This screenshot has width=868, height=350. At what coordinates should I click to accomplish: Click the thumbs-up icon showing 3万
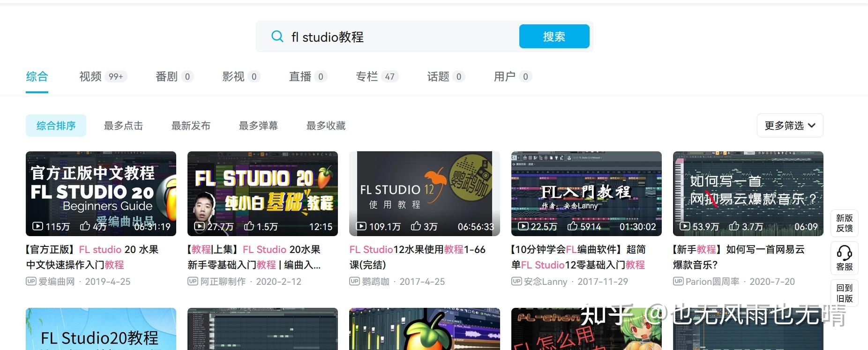tap(416, 226)
